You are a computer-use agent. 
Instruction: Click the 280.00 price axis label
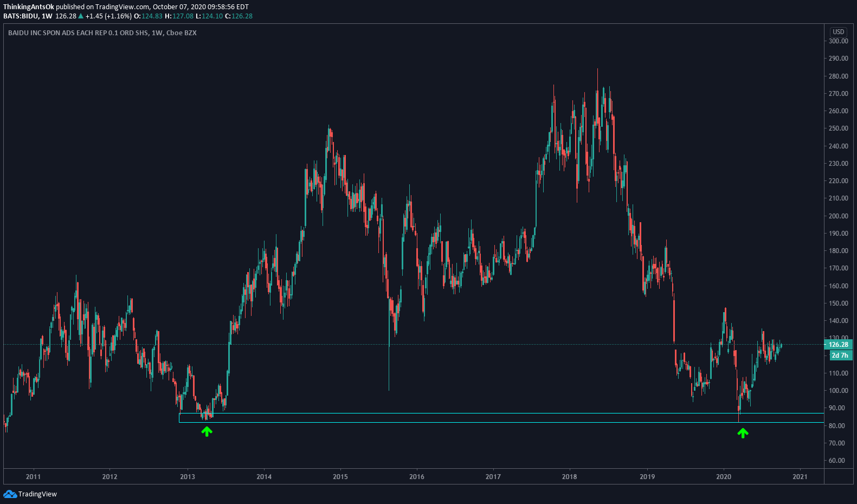(x=839, y=76)
